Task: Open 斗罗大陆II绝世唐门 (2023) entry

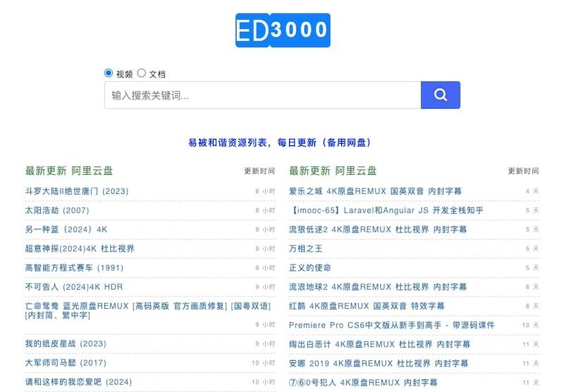Action: pyautogui.click(x=77, y=191)
